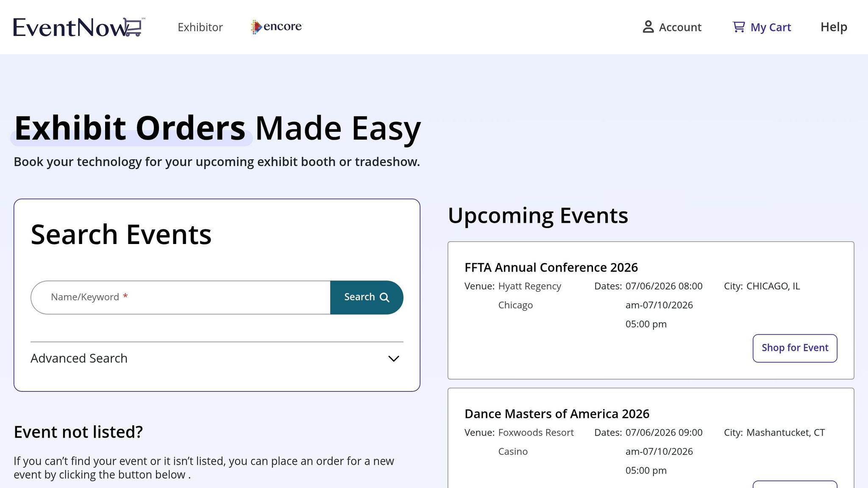Click the Account person icon
868x488 pixels.
point(648,27)
